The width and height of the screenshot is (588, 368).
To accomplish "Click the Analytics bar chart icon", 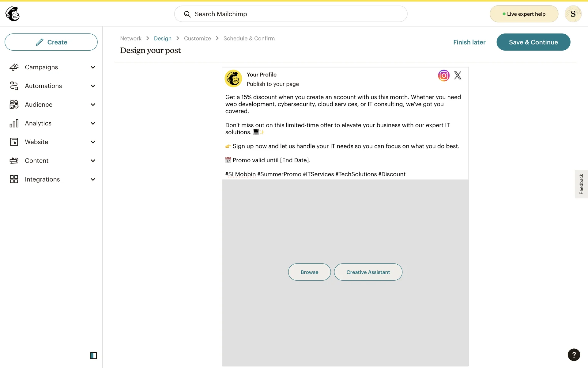I will (x=14, y=123).
